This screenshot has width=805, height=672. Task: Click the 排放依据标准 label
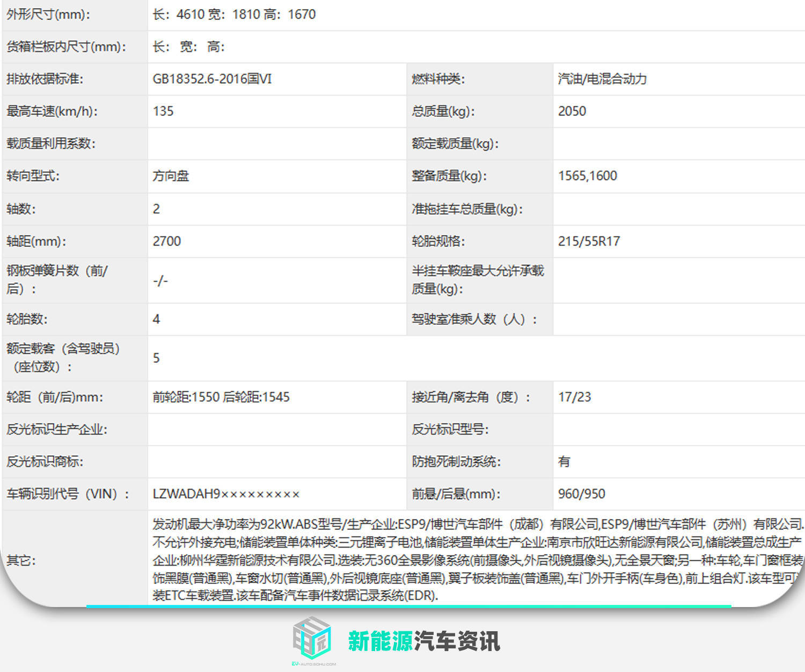pyautogui.click(x=45, y=79)
